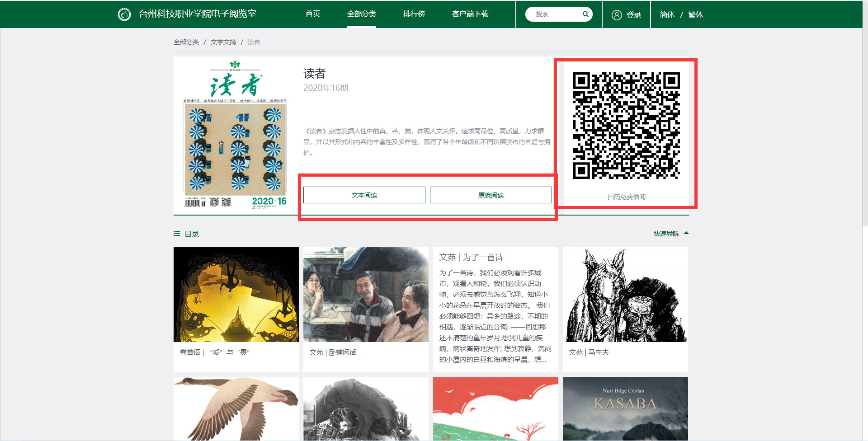Click the 原貌阅读 button

click(491, 195)
